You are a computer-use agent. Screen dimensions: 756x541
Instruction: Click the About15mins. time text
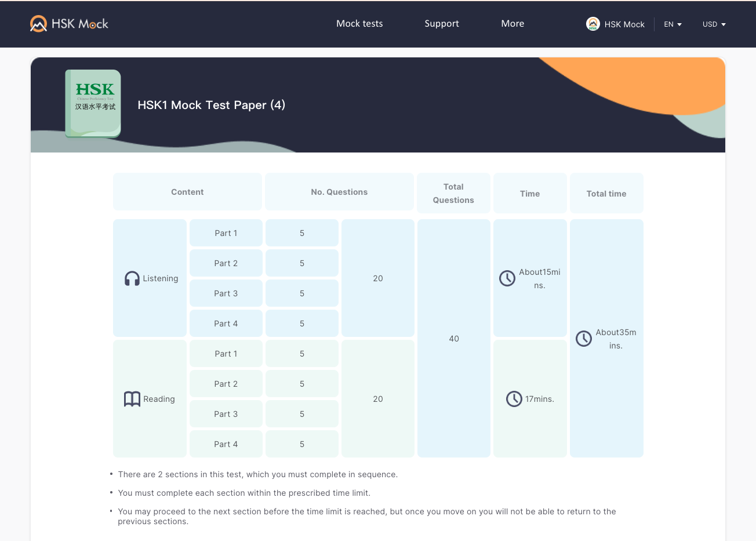[x=540, y=278]
